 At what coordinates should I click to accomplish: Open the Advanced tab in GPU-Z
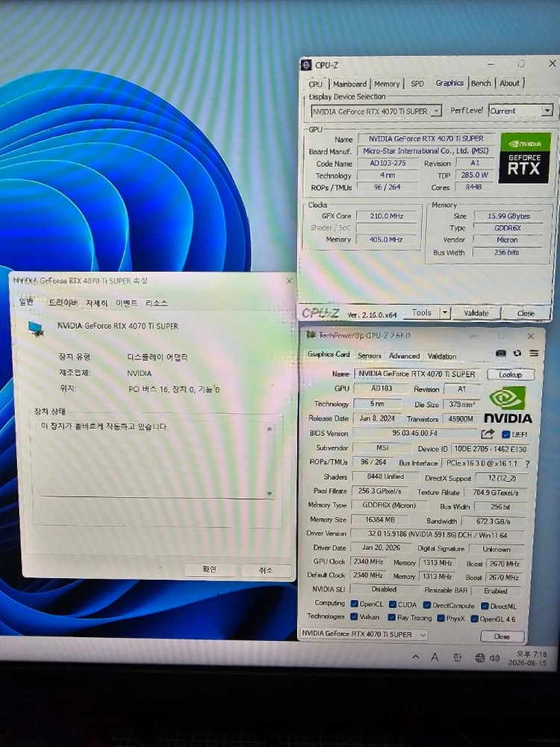[404, 356]
